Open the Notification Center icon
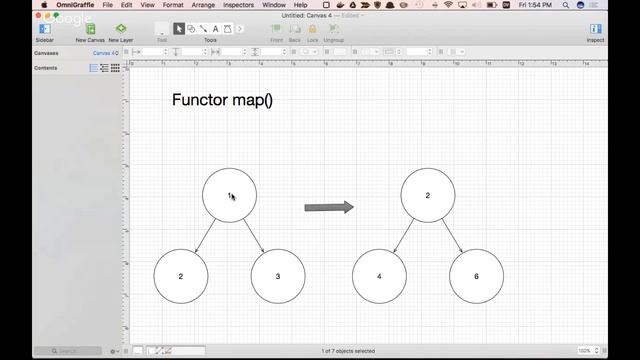The image size is (640, 360). coord(593,5)
